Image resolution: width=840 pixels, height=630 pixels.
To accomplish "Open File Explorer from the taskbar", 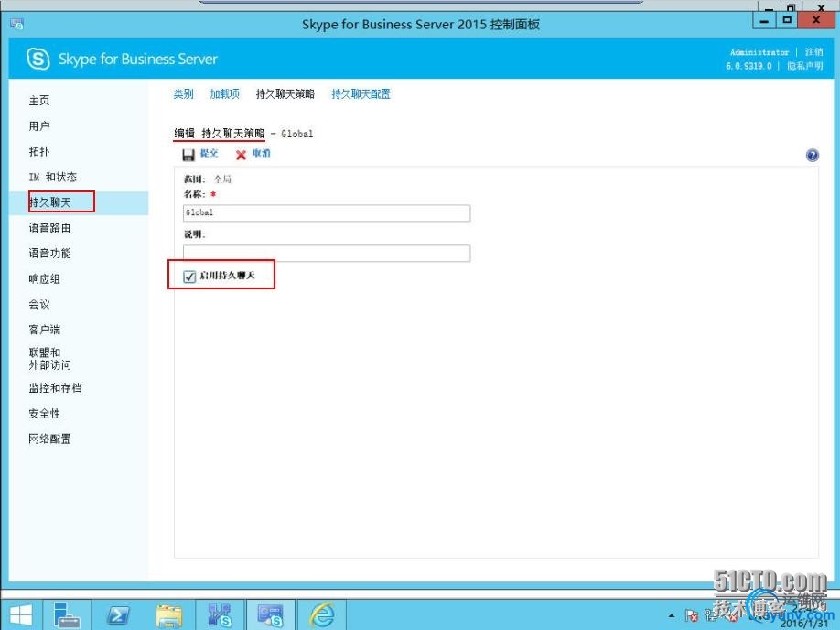I will click(x=168, y=615).
